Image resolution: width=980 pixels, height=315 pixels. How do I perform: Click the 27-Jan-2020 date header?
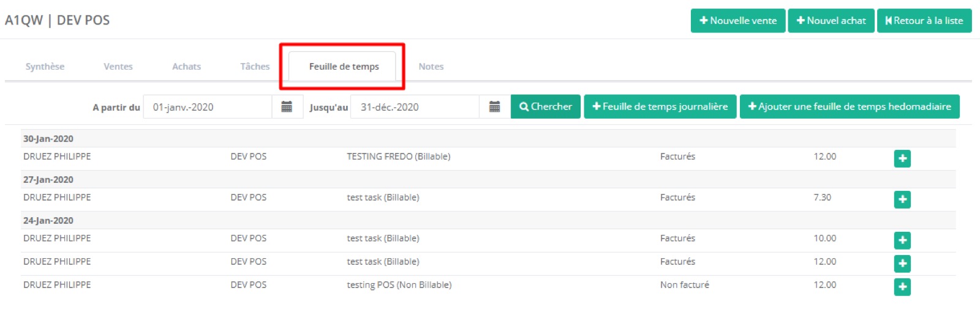tap(48, 180)
